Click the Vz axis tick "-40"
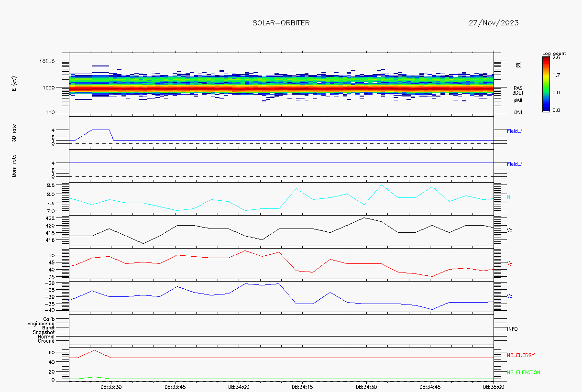582x392 pixels. (x=50, y=311)
